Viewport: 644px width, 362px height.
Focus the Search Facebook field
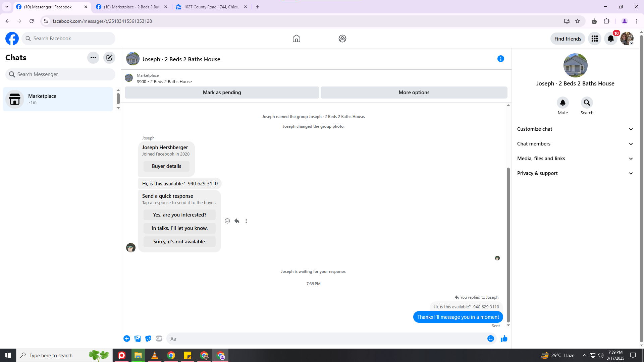[68, 39]
